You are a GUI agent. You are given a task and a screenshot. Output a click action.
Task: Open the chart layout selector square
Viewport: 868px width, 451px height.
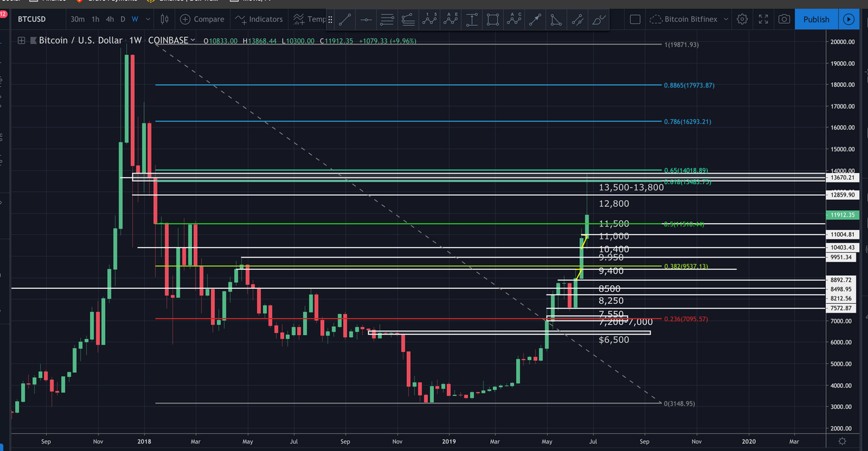[635, 20]
